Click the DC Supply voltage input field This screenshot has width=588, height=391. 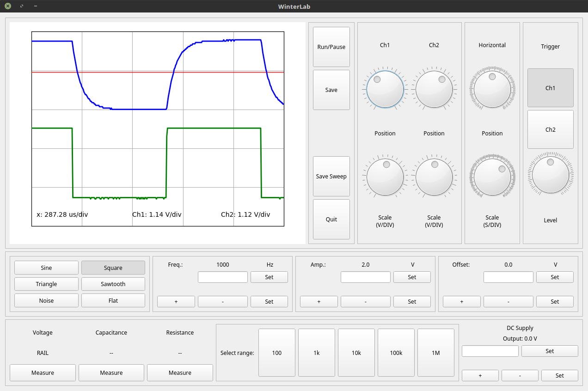(490, 351)
